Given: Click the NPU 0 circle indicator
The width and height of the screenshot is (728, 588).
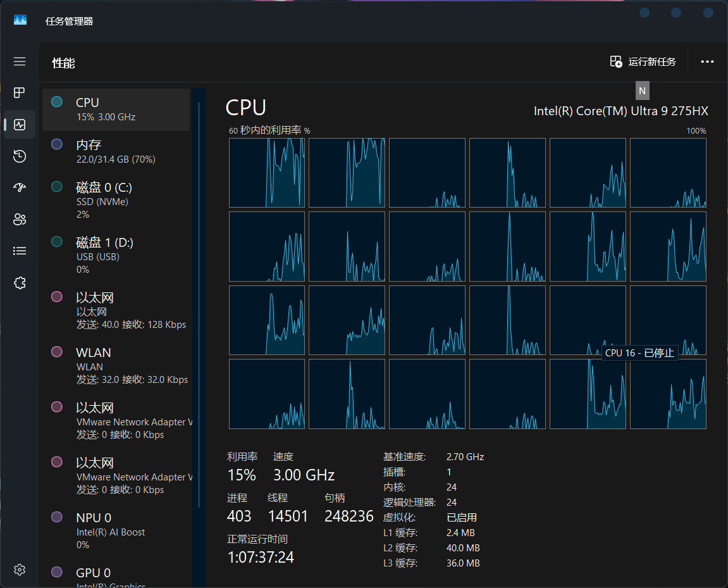Looking at the screenshot, I should pyautogui.click(x=57, y=516).
